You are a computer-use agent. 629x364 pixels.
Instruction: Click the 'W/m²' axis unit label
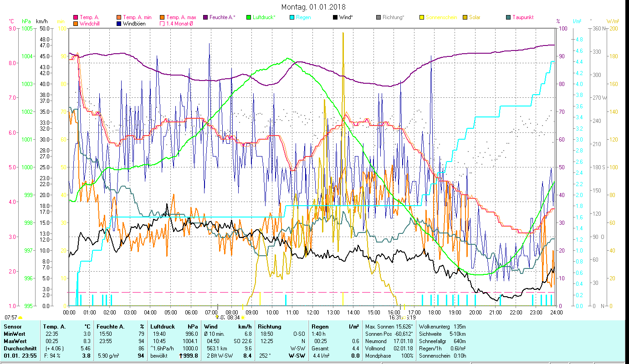(x=613, y=21)
